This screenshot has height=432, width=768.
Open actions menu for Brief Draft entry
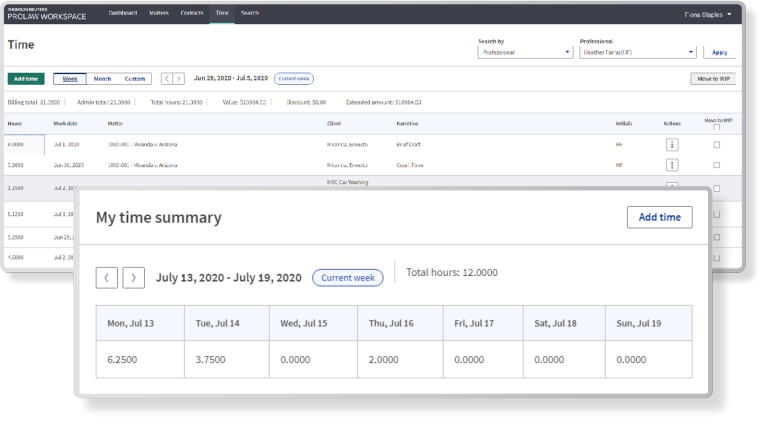pos(672,144)
